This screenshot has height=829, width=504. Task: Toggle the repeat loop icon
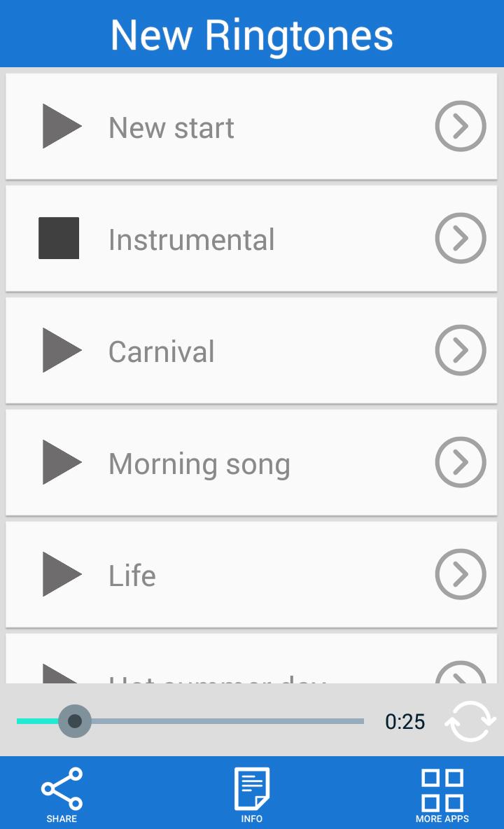click(470, 721)
